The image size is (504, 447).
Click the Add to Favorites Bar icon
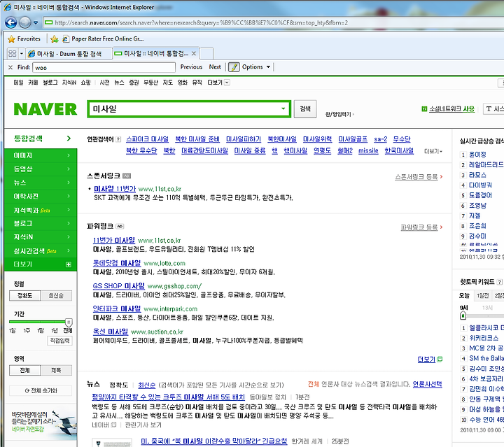[x=55, y=39]
